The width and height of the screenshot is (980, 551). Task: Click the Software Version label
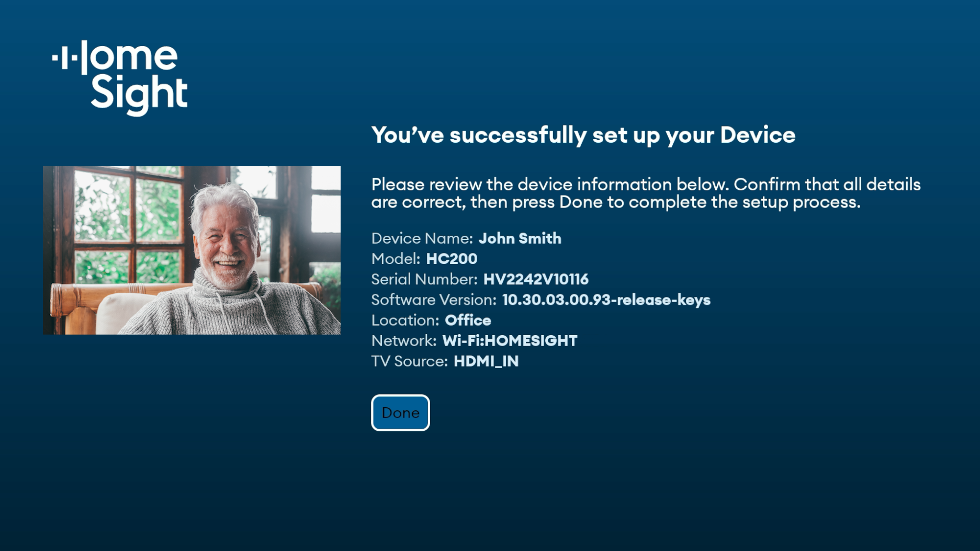433,300
